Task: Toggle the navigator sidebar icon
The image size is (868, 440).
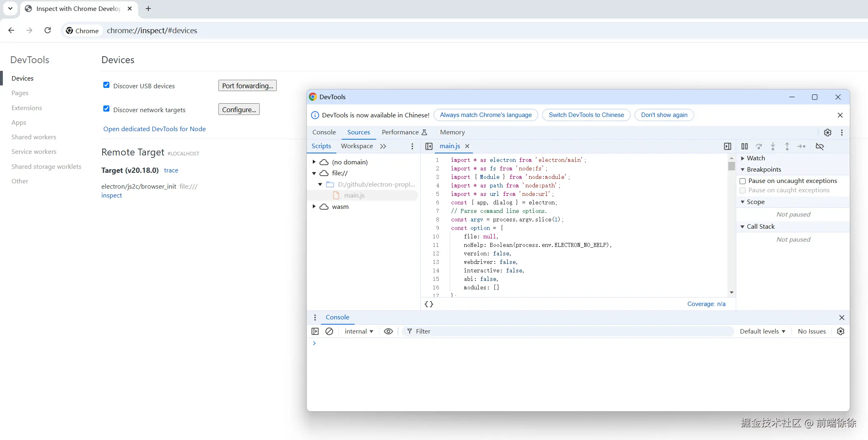Action: [x=429, y=146]
